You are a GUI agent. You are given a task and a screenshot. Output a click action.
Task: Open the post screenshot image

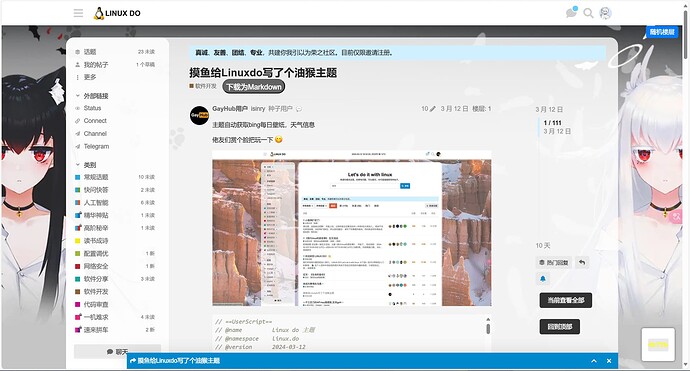click(352, 228)
